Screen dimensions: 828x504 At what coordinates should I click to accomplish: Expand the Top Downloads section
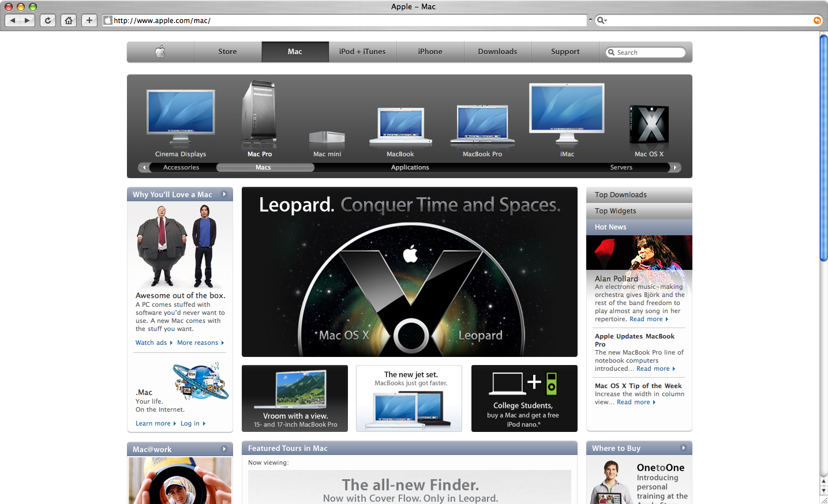coord(639,195)
